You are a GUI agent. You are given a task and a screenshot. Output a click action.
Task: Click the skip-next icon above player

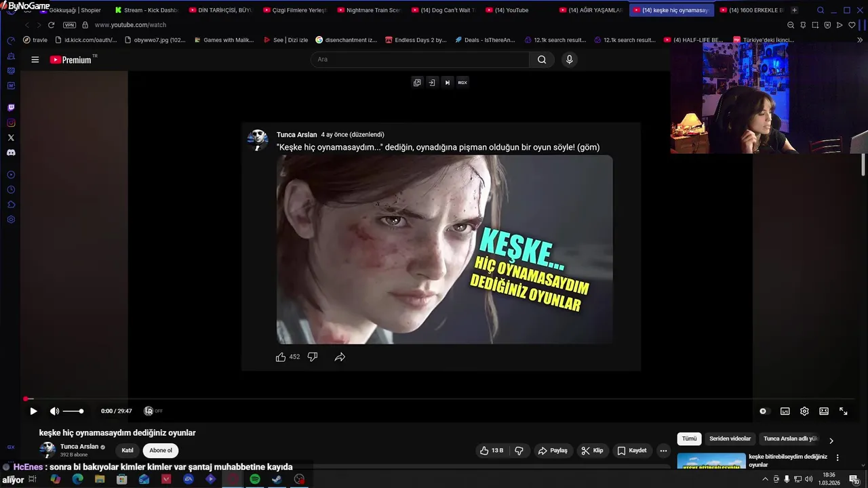pos(447,82)
